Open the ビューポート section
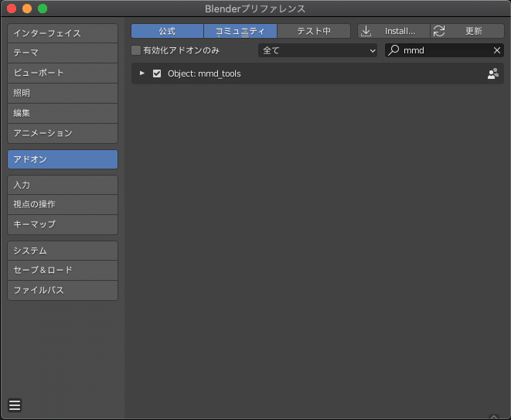 [x=63, y=73]
